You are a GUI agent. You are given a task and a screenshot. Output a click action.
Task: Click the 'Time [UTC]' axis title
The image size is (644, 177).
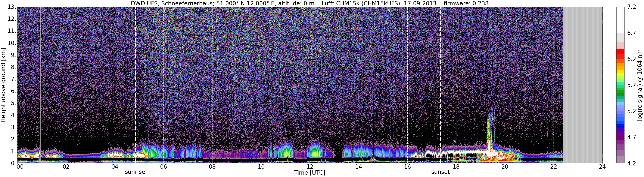click(x=309, y=173)
